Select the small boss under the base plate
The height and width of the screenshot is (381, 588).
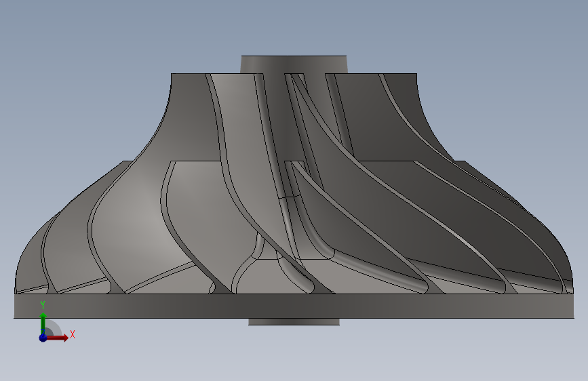294,322
